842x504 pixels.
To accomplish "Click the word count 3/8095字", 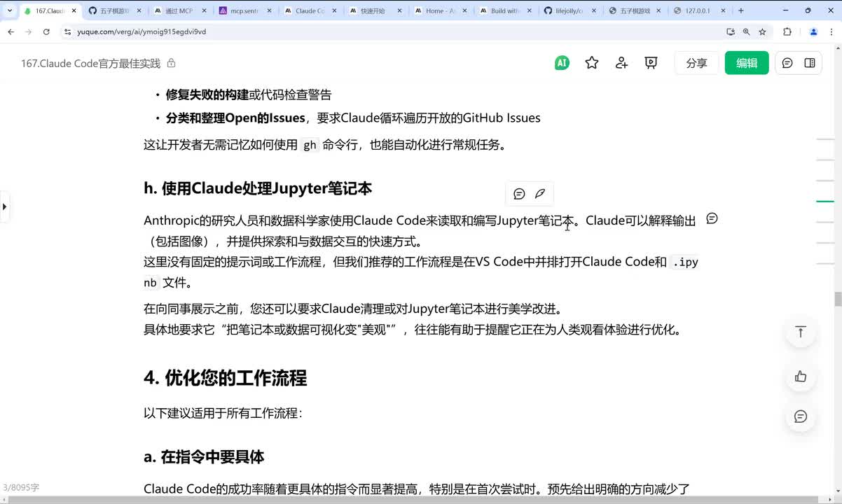I will [21, 487].
